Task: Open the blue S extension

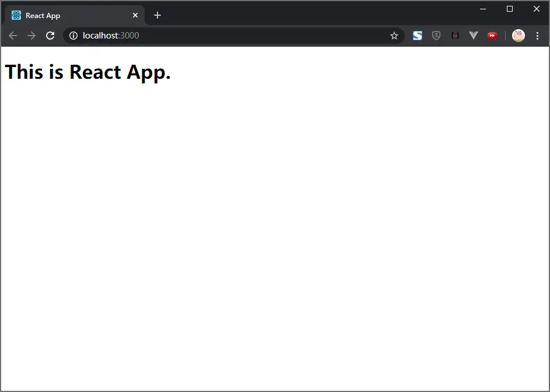Action: click(x=418, y=36)
